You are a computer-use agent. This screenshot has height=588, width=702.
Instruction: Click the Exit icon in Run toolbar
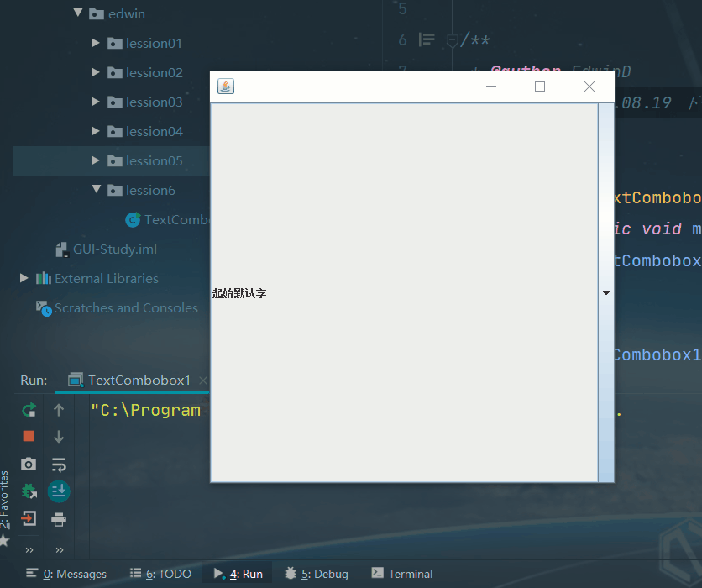pyautogui.click(x=29, y=519)
